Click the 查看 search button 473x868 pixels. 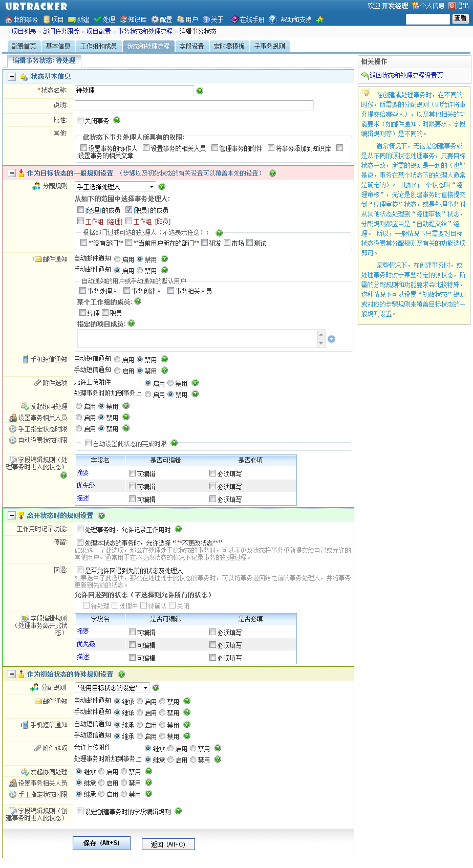[x=461, y=19]
